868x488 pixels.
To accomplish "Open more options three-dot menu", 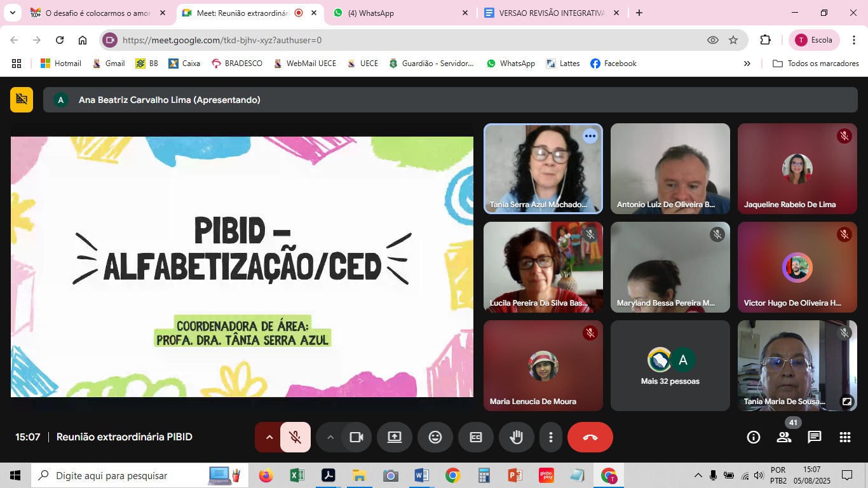I will coord(551,437).
